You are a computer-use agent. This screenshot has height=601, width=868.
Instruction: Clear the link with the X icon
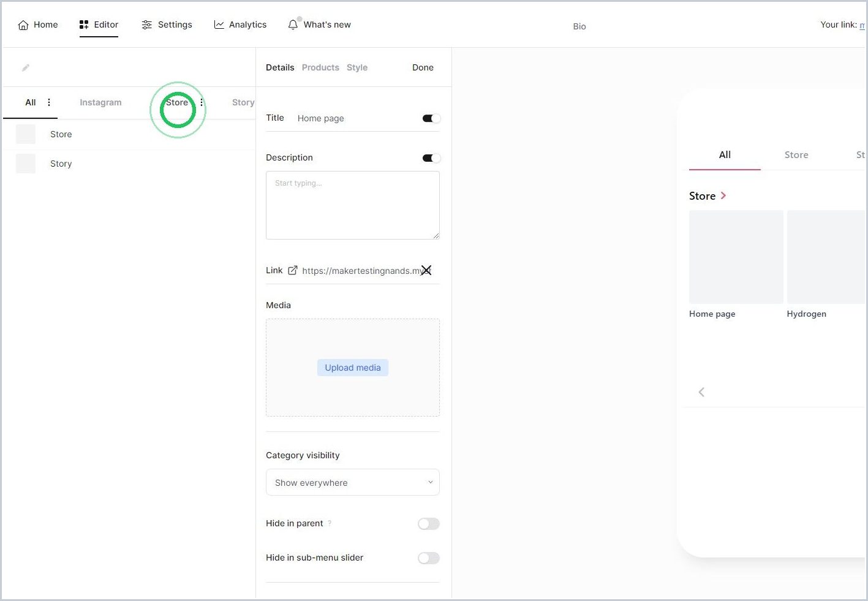[x=426, y=270]
